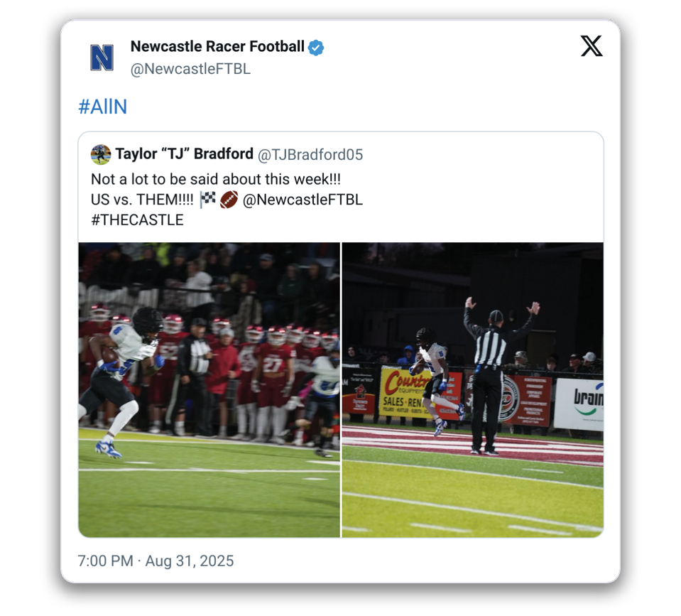Click the @NewcastleFTBL handle below the account name

click(190, 69)
